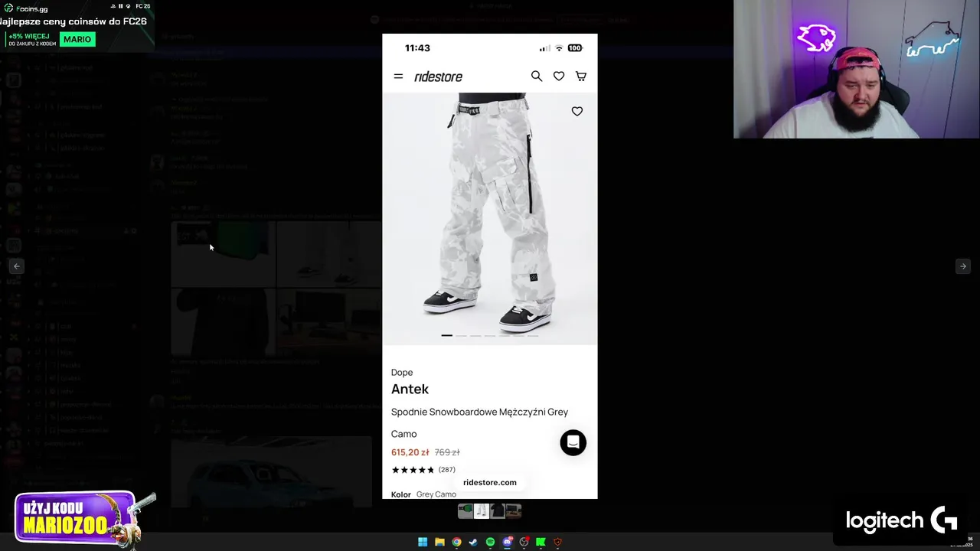Open Steam from the taskbar
Screen dimensions: 980x551
click(x=473, y=542)
